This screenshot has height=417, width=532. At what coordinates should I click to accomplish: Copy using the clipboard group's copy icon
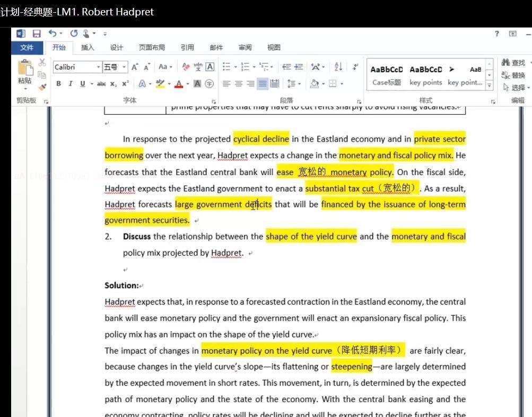click(42, 75)
